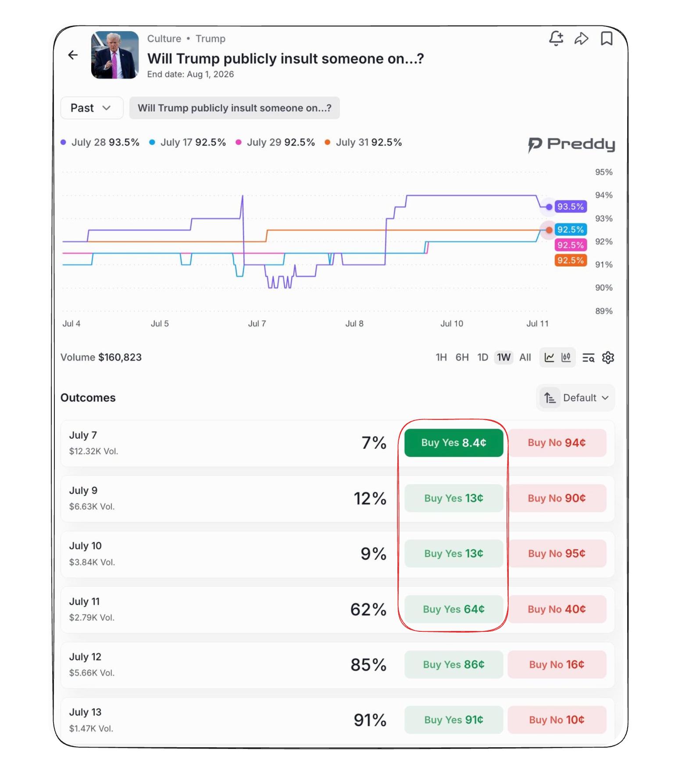Share this market via share icon
The width and height of the screenshot is (700, 781).
pyautogui.click(x=581, y=39)
